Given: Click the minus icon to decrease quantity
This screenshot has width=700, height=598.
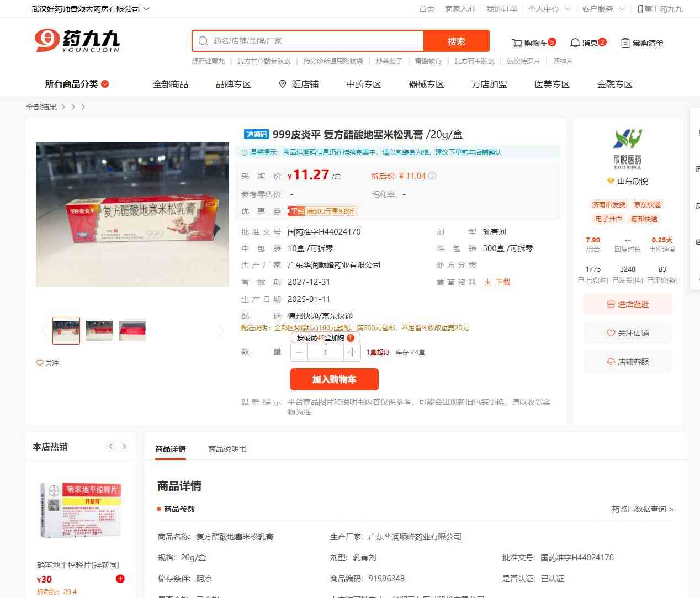Looking at the screenshot, I should click(299, 352).
